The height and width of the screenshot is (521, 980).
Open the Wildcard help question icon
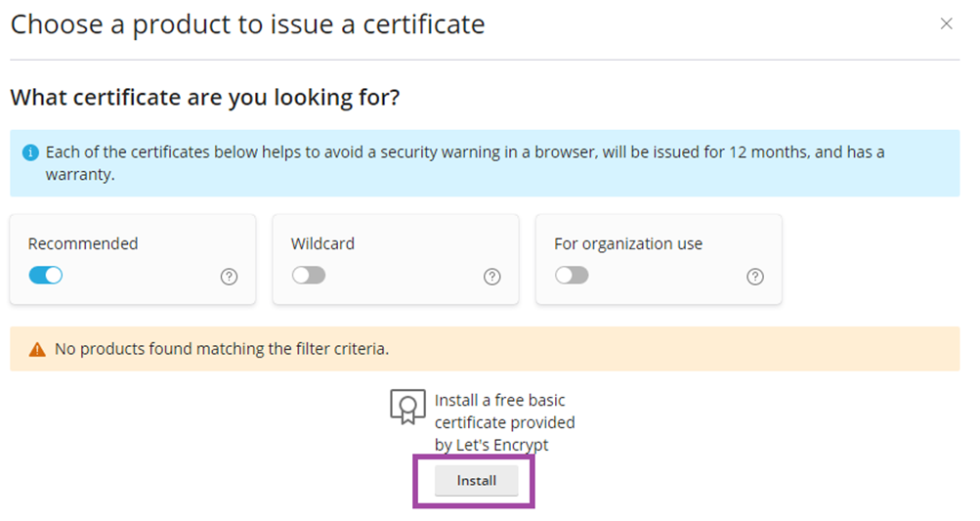click(491, 277)
